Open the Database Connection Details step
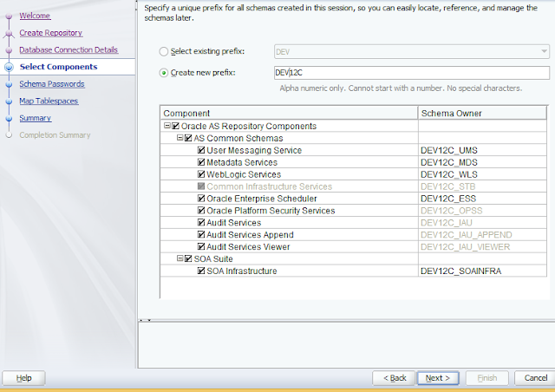The image size is (555, 392). pos(69,49)
